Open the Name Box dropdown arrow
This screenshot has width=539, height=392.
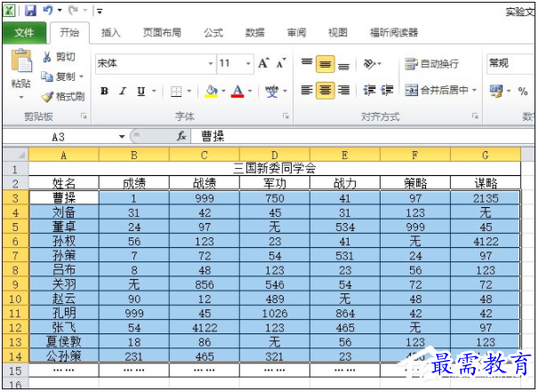[x=122, y=137]
